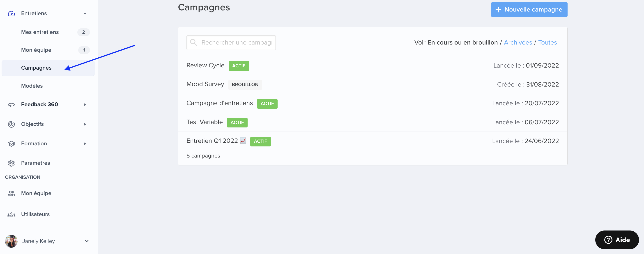
Task: Collapse the Entretiens section arrow
Action: coord(85,14)
